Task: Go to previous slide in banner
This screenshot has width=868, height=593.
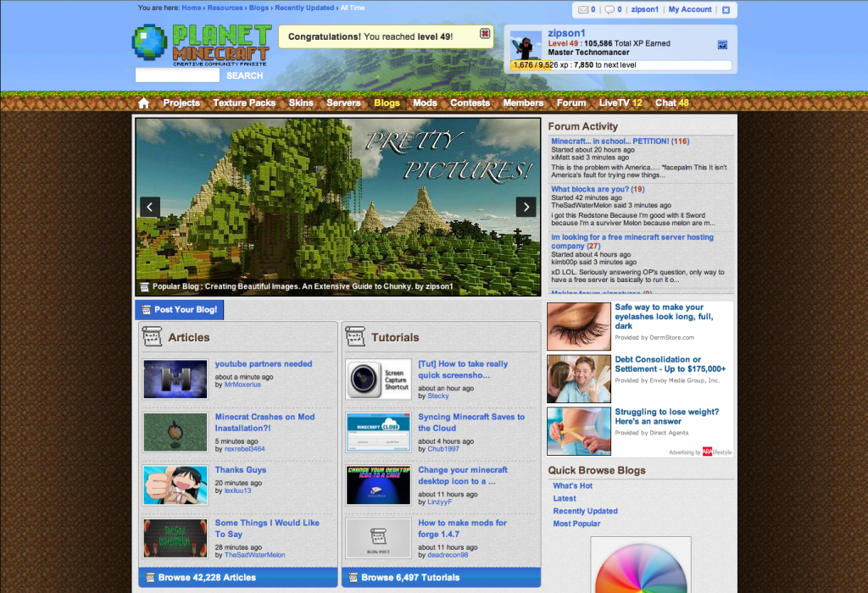Action: click(150, 207)
